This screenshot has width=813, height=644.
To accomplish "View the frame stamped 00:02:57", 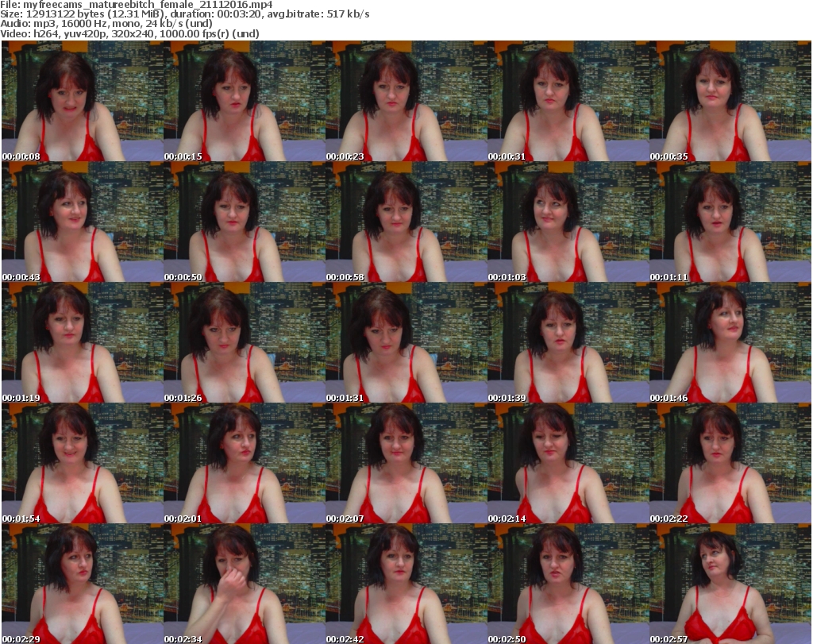I will pyautogui.click(x=730, y=584).
